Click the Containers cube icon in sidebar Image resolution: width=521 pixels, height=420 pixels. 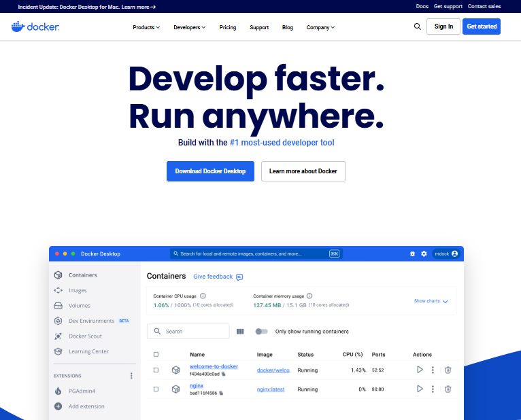click(x=58, y=275)
